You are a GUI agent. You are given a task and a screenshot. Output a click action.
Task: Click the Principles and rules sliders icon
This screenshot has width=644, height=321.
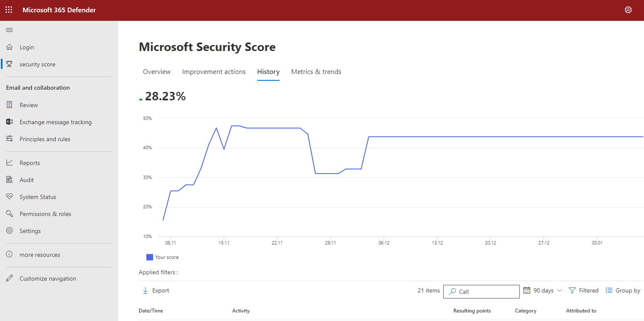tap(9, 139)
